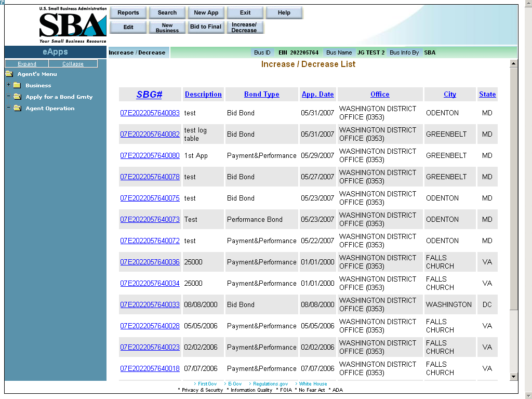Click the '05/29/2007' app date cell
Image resolution: width=532 pixels, height=399 pixels.
[x=317, y=156]
